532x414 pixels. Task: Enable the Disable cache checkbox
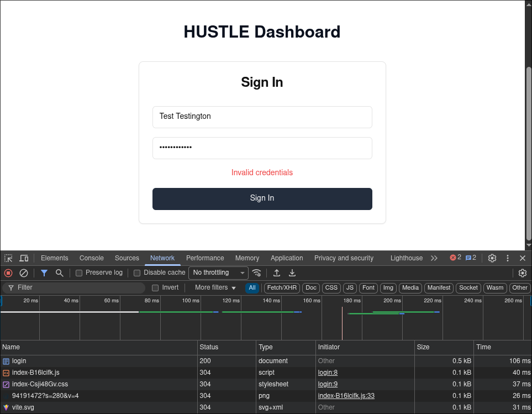pos(137,273)
